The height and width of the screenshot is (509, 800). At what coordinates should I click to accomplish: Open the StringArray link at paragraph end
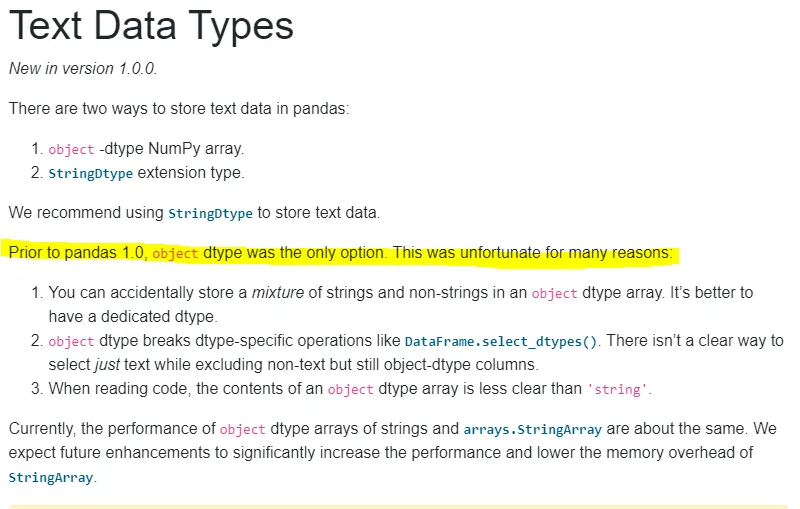[x=51, y=477]
